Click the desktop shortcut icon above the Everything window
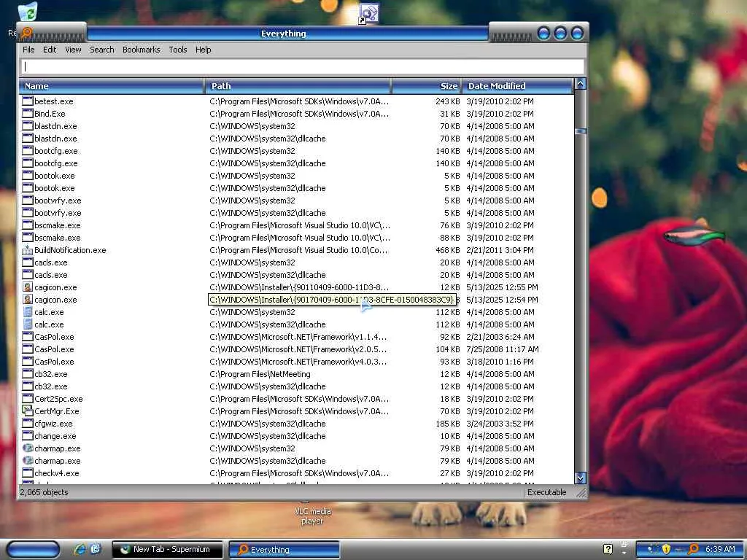747x560 pixels. point(369,13)
